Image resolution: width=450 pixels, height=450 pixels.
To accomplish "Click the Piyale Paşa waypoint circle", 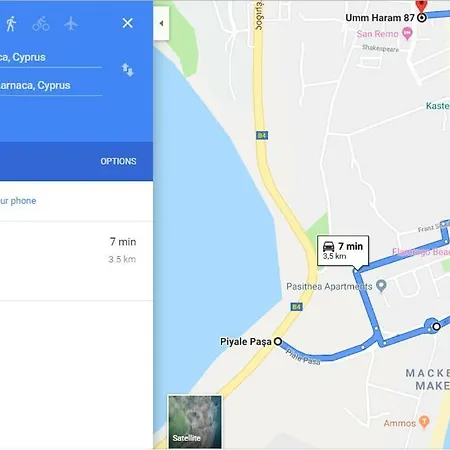I will click(278, 341).
